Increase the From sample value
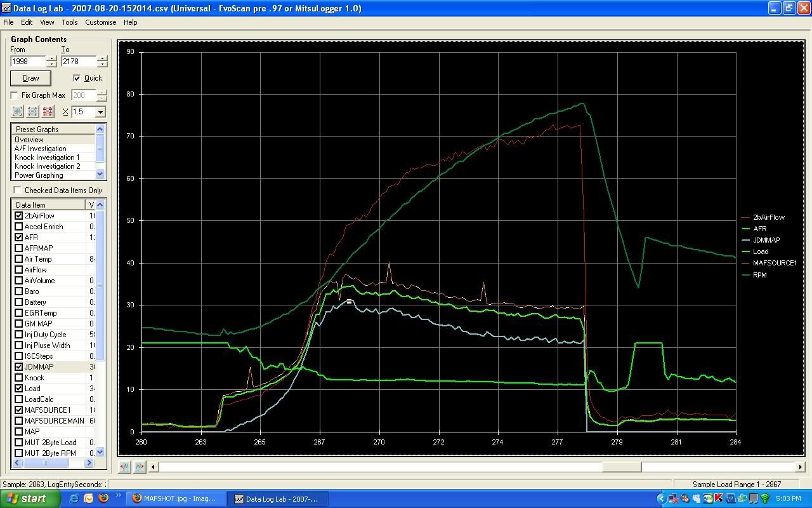This screenshot has width=812, height=508. tap(51, 58)
